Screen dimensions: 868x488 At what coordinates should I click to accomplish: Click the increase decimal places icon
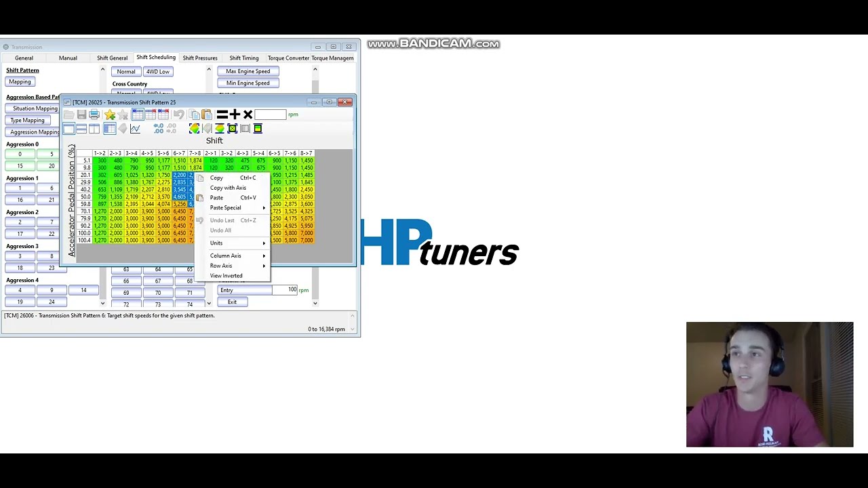159,129
